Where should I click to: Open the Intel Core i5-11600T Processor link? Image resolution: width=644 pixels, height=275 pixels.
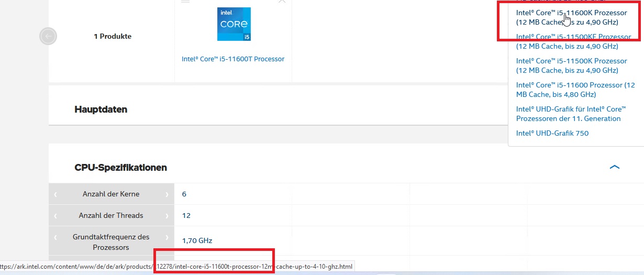pyautogui.click(x=233, y=59)
